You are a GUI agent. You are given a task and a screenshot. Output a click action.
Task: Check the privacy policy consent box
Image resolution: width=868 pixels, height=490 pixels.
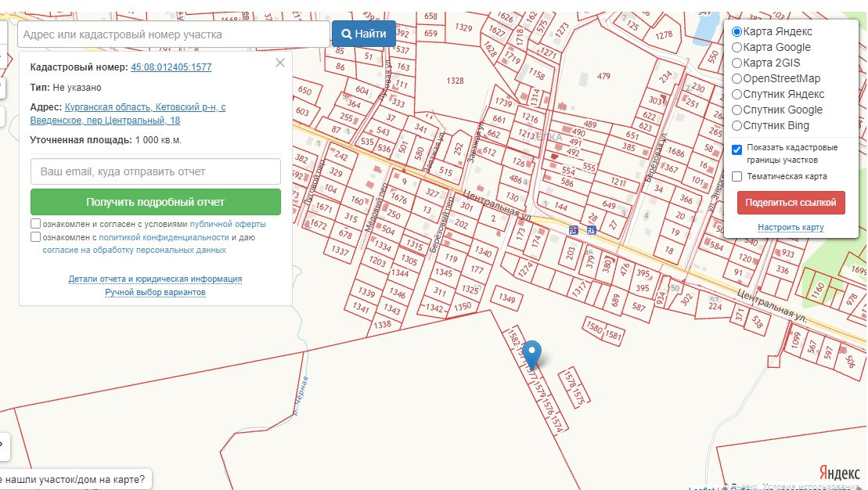tap(35, 237)
